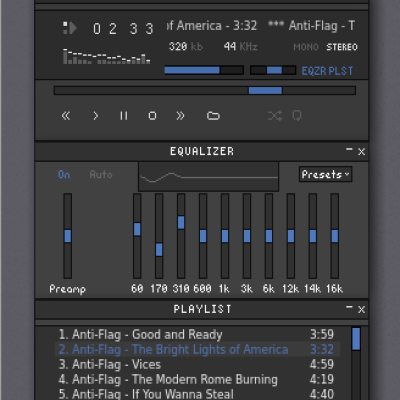
Task: Enable the equalizer Auto toggle
Action: (x=101, y=174)
